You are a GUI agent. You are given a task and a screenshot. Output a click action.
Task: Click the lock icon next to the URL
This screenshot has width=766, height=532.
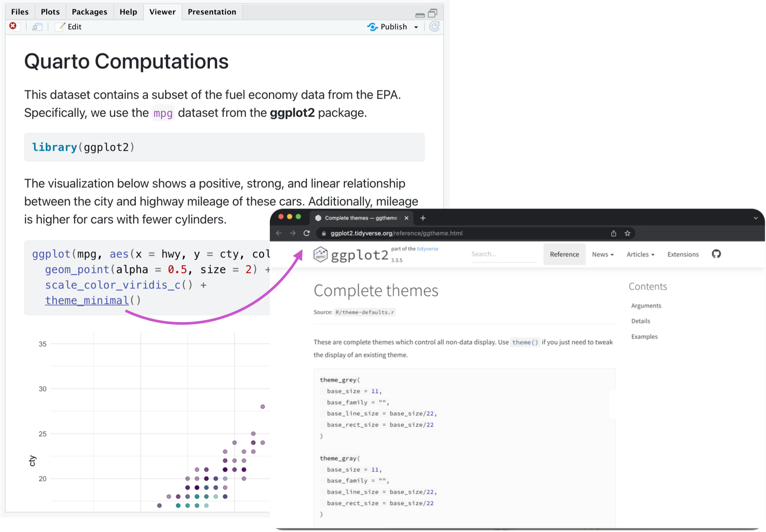tap(324, 233)
